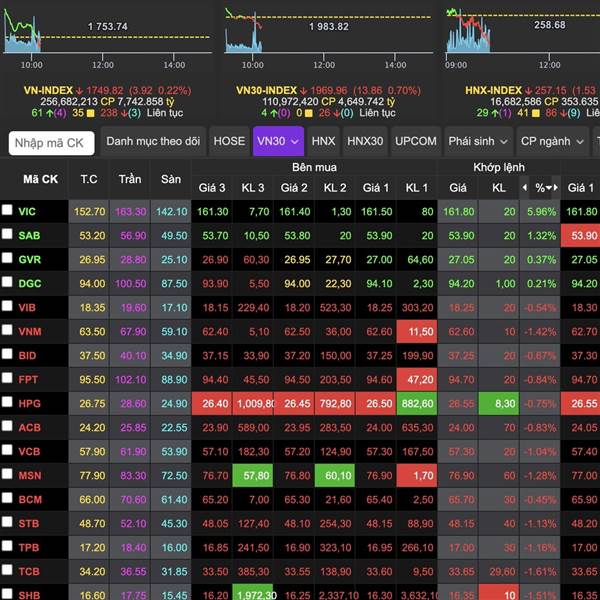This screenshot has height=600, width=600.
Task: Toggle the MSN checkbox
Action: 7,474
